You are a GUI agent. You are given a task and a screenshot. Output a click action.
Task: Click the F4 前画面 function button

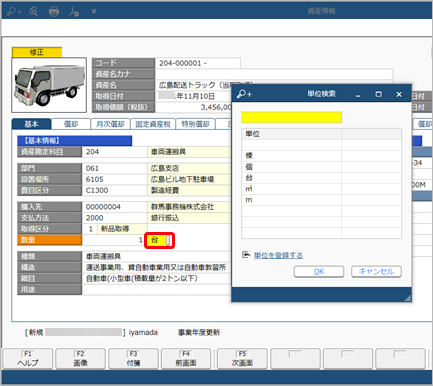[x=186, y=359]
